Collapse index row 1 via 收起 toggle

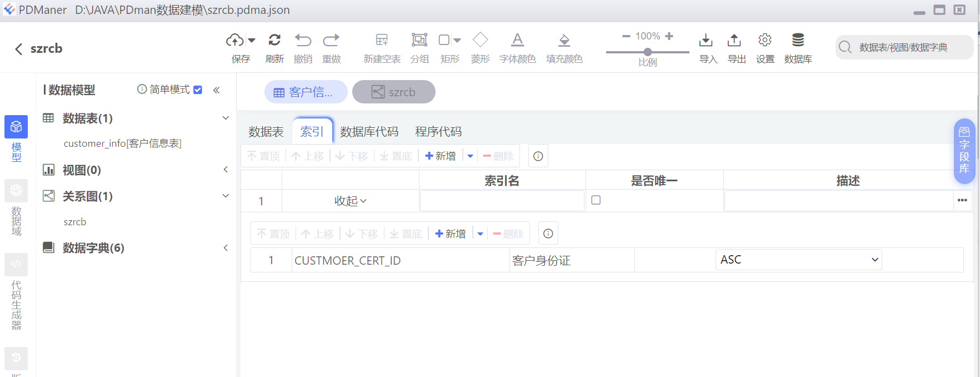point(351,201)
